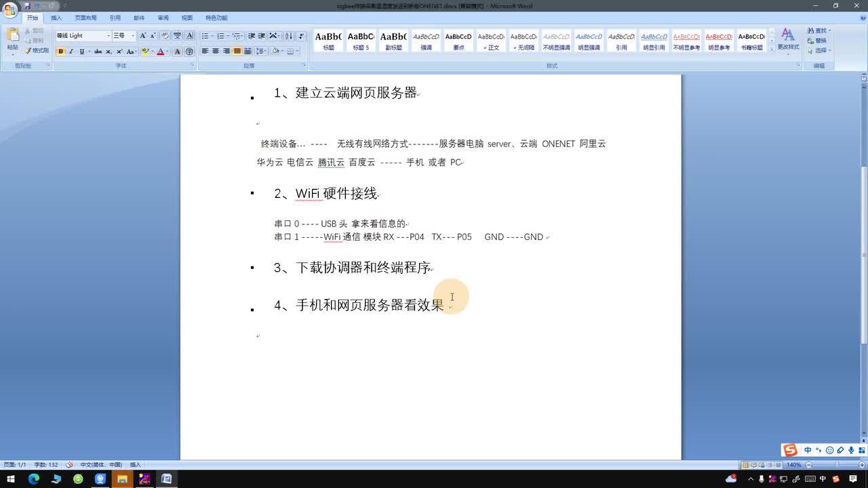868x488 pixels.
Task: Insert enclosed character icon
Action: [189, 52]
